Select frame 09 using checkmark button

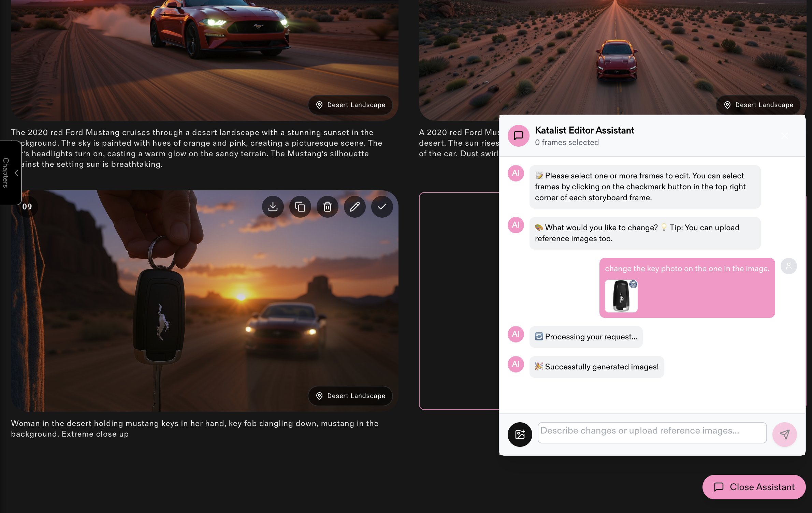pos(382,207)
